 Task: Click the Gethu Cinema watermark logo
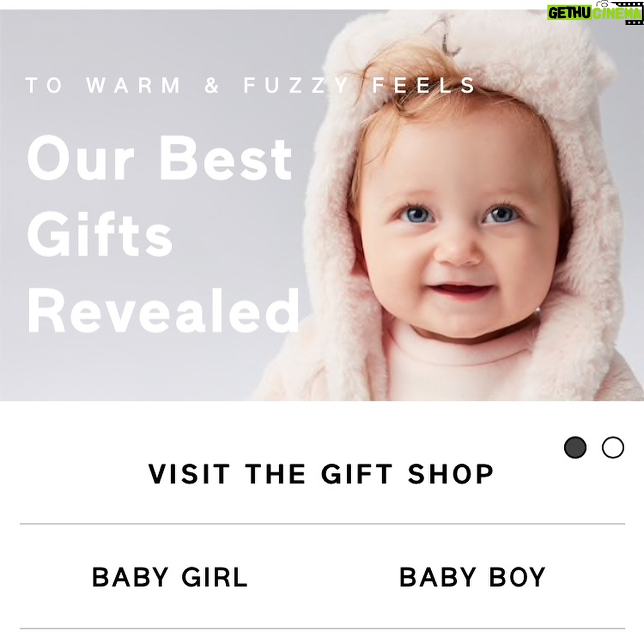tap(595, 12)
